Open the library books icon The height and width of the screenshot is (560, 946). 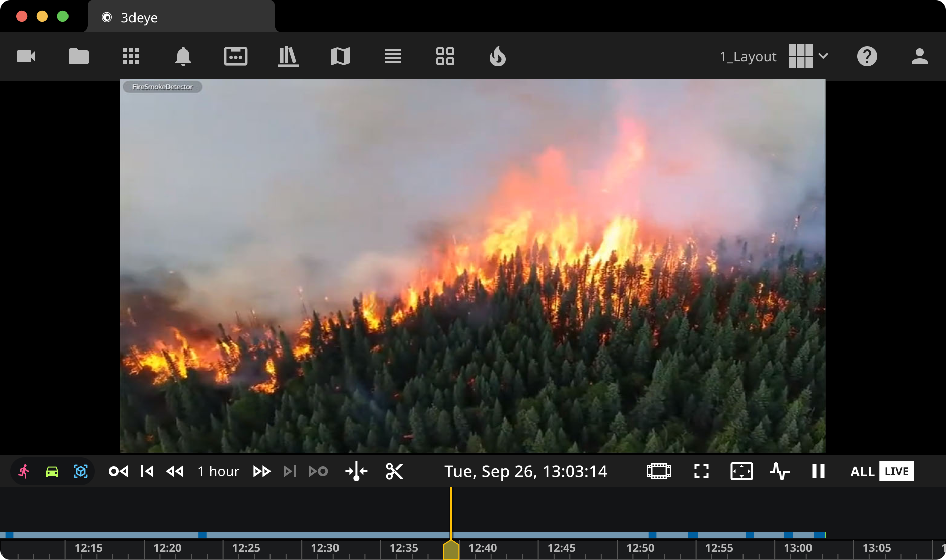[x=288, y=56]
